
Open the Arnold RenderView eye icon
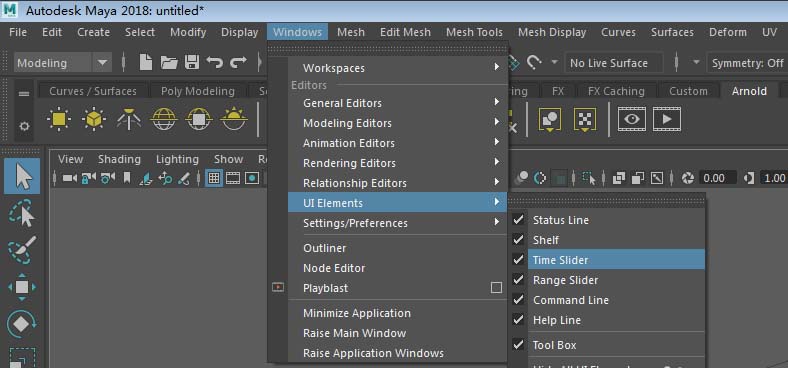pyautogui.click(x=632, y=119)
